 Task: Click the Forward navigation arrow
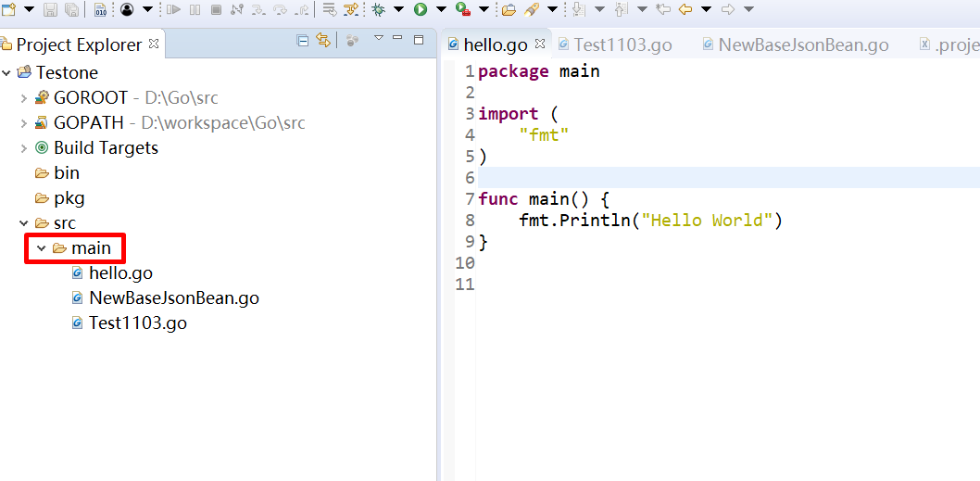pyautogui.click(x=727, y=9)
